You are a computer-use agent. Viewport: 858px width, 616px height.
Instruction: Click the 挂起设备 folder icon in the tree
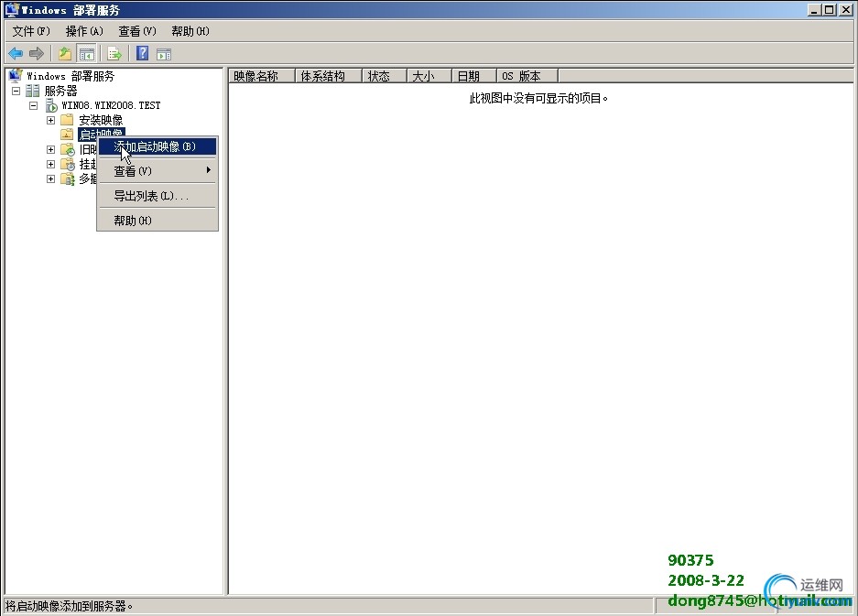[x=68, y=164]
